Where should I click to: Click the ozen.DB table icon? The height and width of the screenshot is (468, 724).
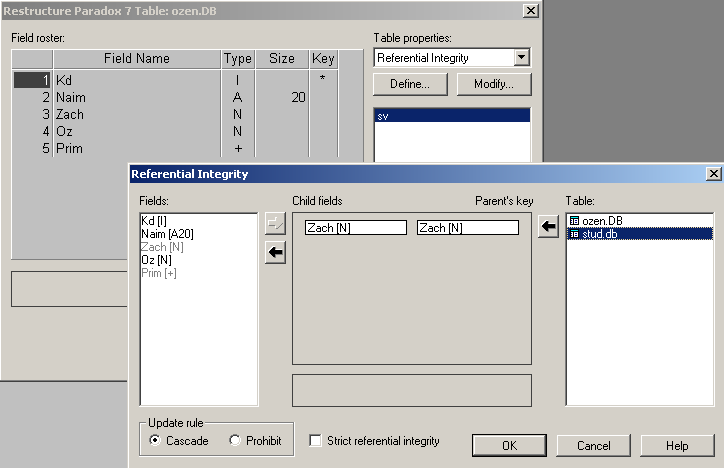(574, 221)
